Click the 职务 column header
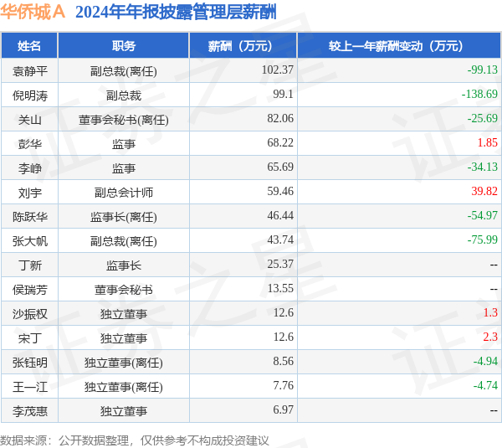 coord(124,46)
